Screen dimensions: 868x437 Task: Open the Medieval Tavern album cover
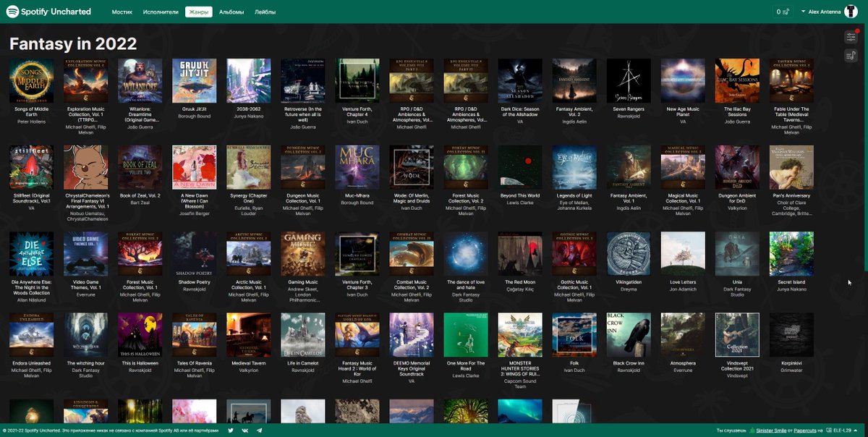point(249,335)
